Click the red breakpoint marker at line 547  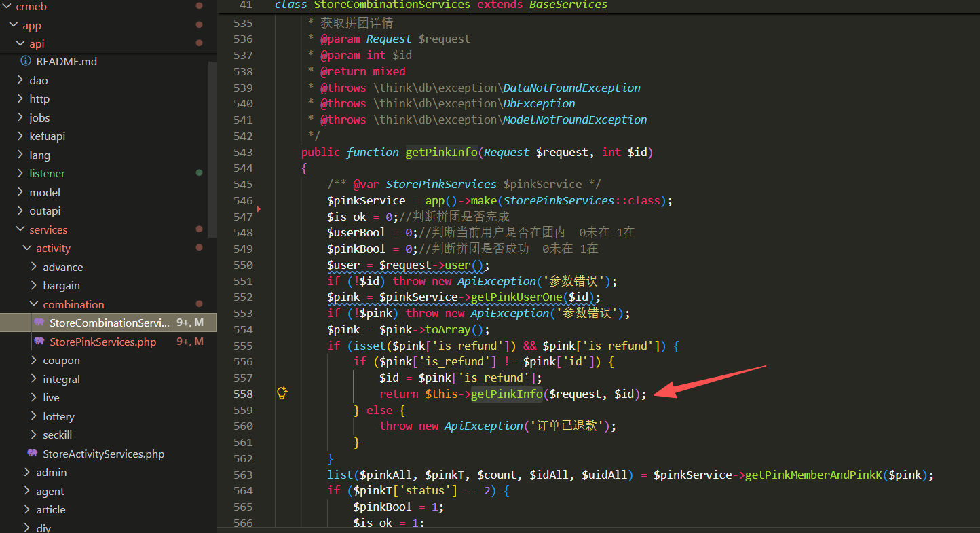pos(259,208)
